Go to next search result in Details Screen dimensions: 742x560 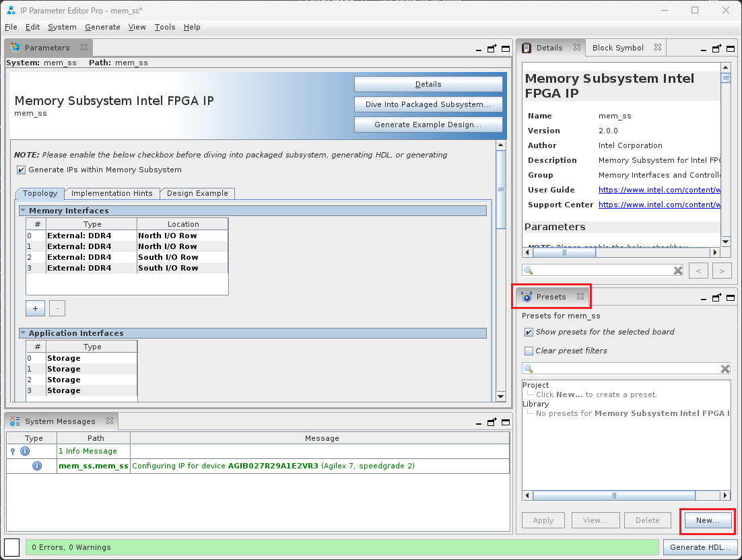[721, 271]
